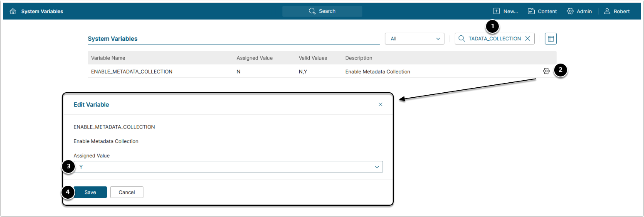This screenshot has height=217, width=644.
Task: Click the magnifier icon in top Search bar
Action: 312,11
